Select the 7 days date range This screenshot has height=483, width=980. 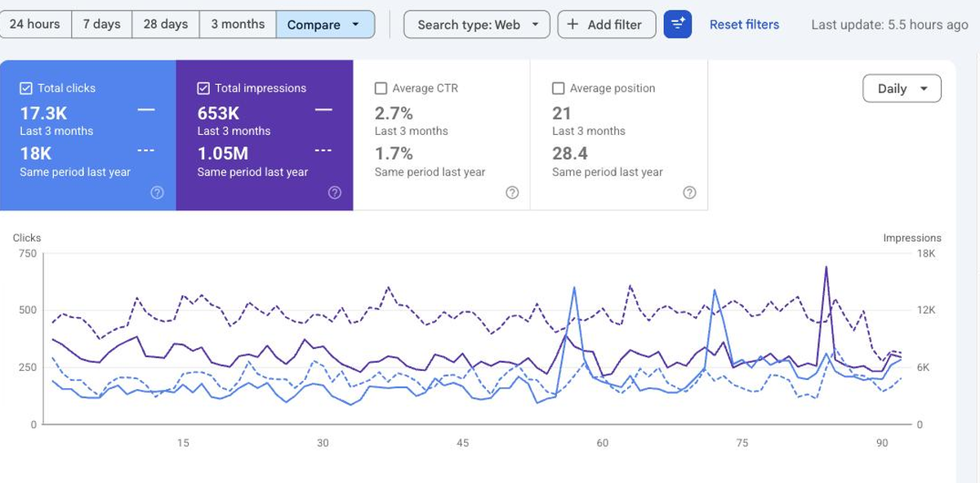point(102,25)
